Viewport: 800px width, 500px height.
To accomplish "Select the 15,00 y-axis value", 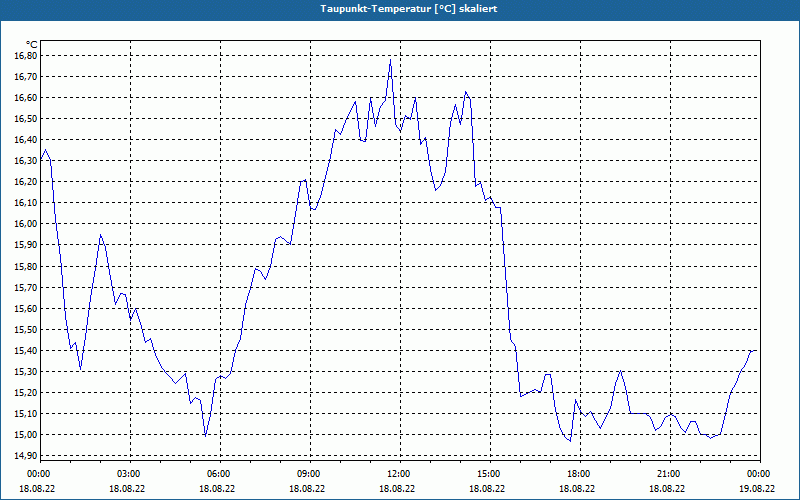I will 27,435.
